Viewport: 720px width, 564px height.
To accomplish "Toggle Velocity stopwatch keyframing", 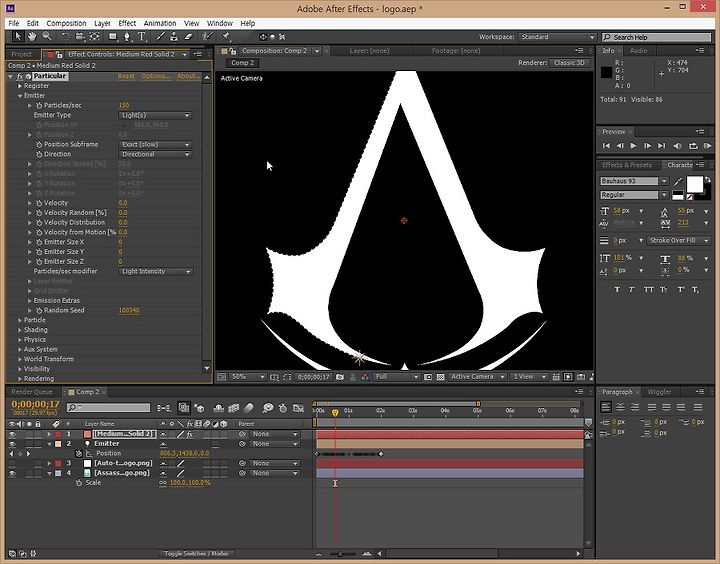I will (x=39, y=203).
